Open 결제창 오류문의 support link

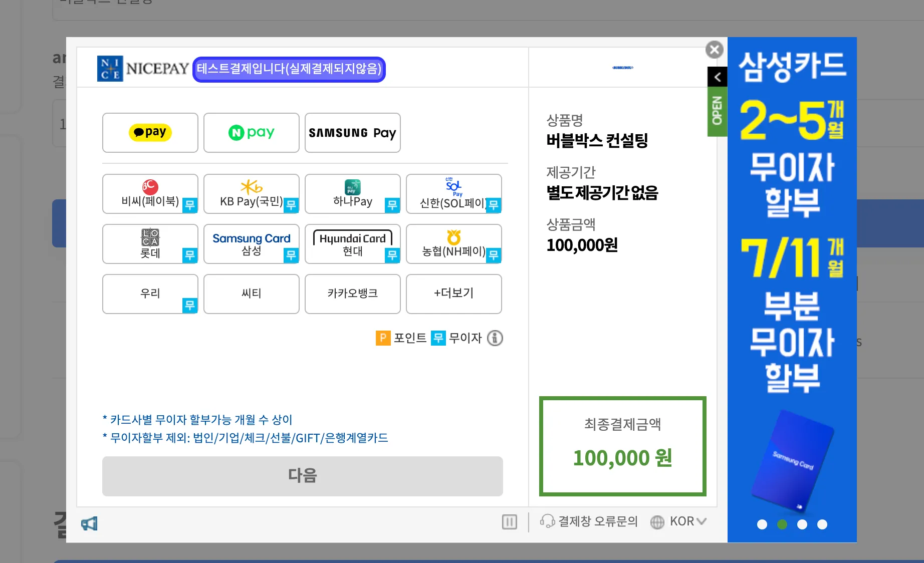[x=589, y=521]
